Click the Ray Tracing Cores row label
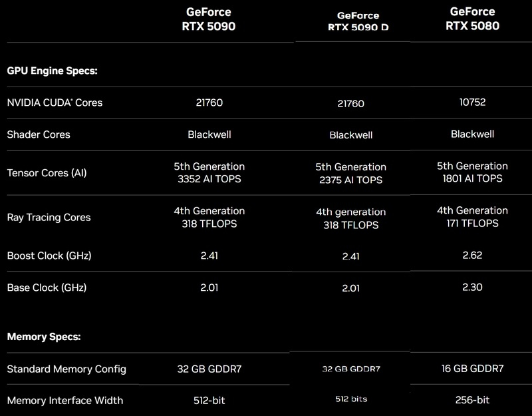532x416 pixels. coord(49,218)
